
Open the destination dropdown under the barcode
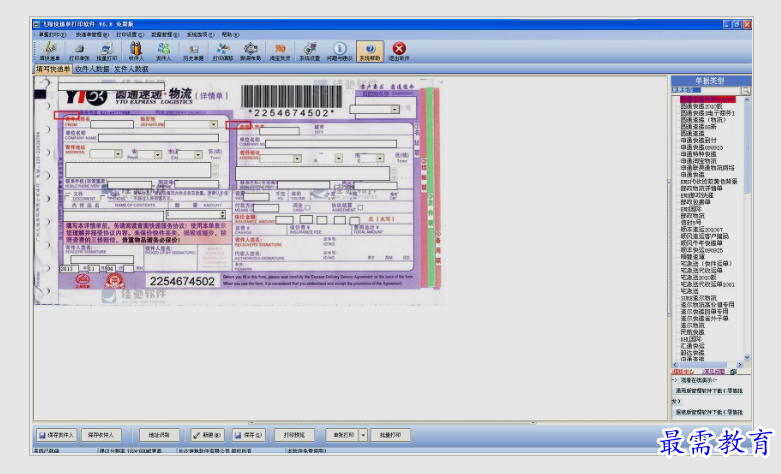[395, 109]
